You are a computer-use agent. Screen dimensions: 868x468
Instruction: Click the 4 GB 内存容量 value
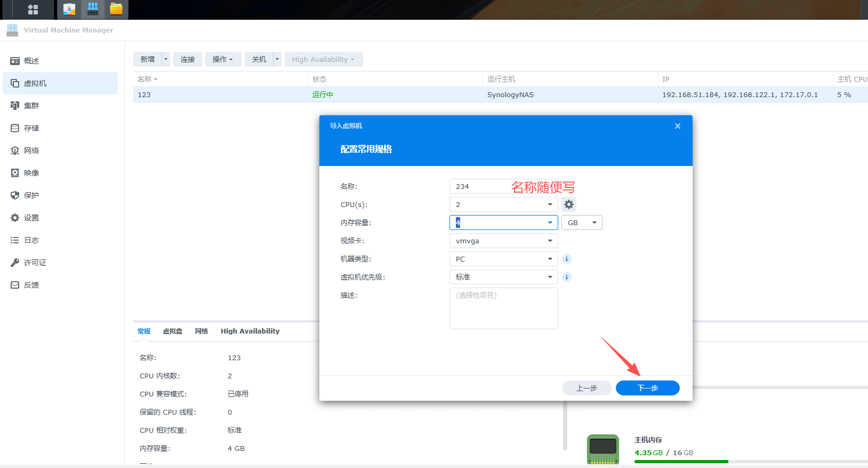point(236,448)
